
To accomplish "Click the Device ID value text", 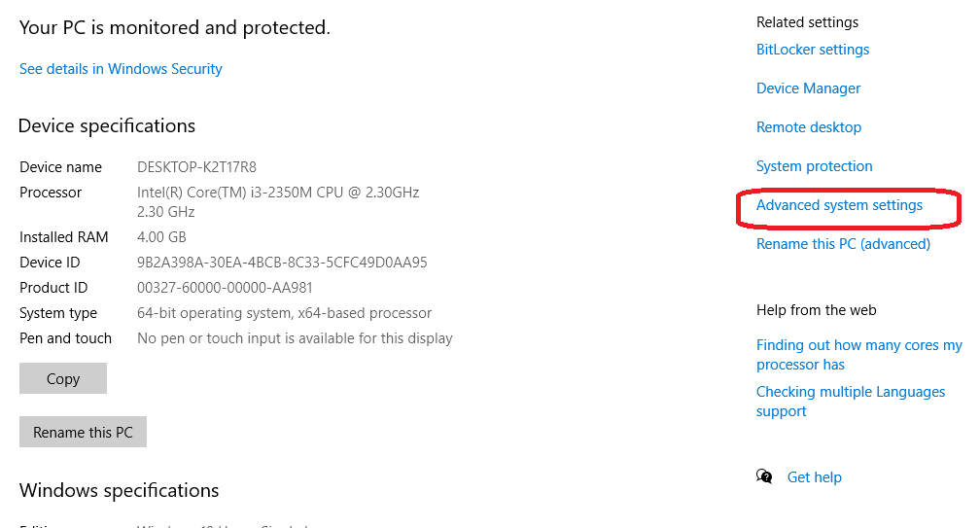I will [282, 263].
